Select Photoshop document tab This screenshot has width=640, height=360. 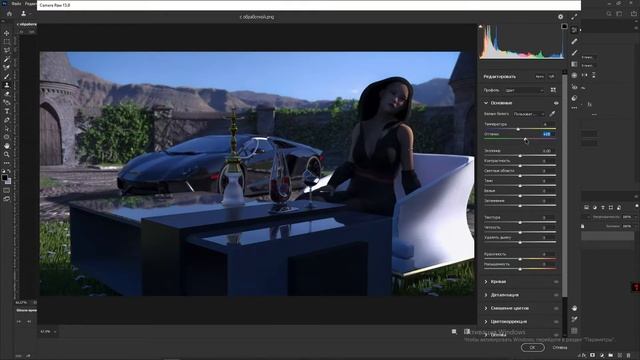[x=26, y=24]
